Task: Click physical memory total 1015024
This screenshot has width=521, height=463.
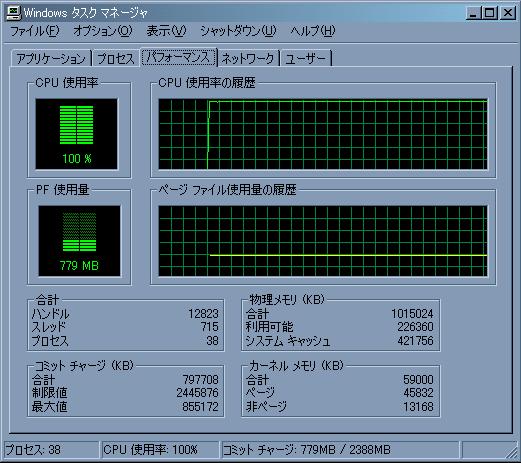Action: [x=412, y=314]
